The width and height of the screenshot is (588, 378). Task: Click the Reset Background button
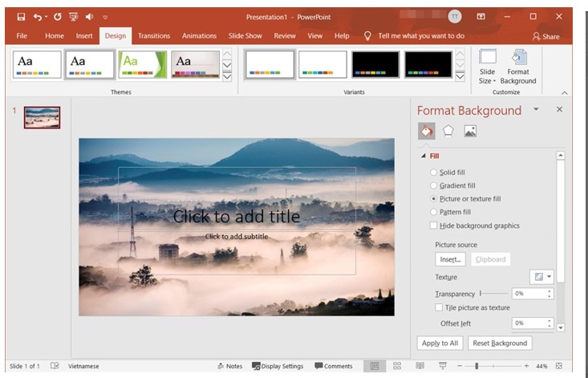tap(499, 343)
